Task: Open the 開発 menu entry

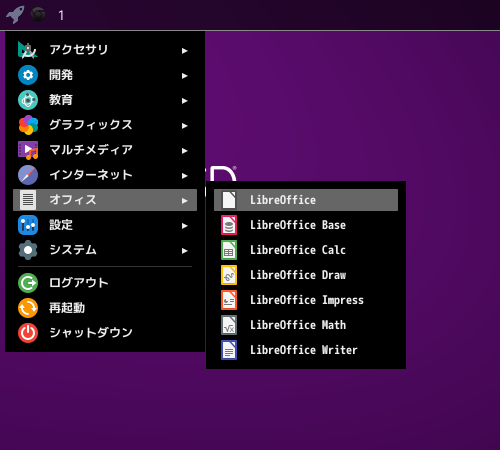Action: 105,75
